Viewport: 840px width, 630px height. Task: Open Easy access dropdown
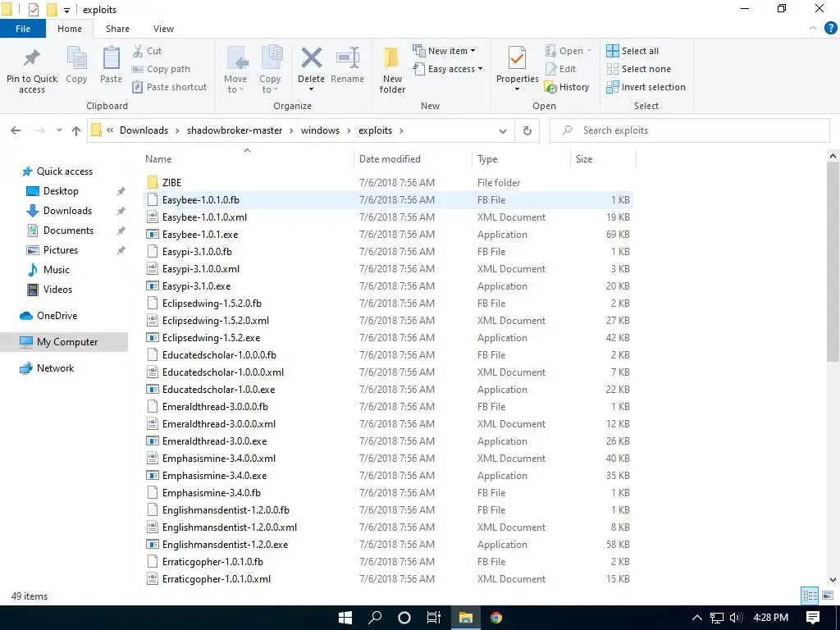pos(448,69)
